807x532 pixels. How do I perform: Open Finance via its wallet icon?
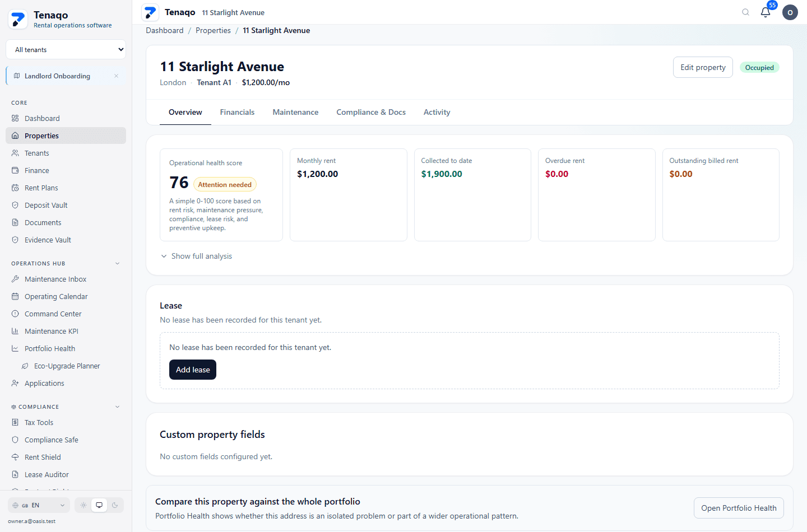(15, 170)
